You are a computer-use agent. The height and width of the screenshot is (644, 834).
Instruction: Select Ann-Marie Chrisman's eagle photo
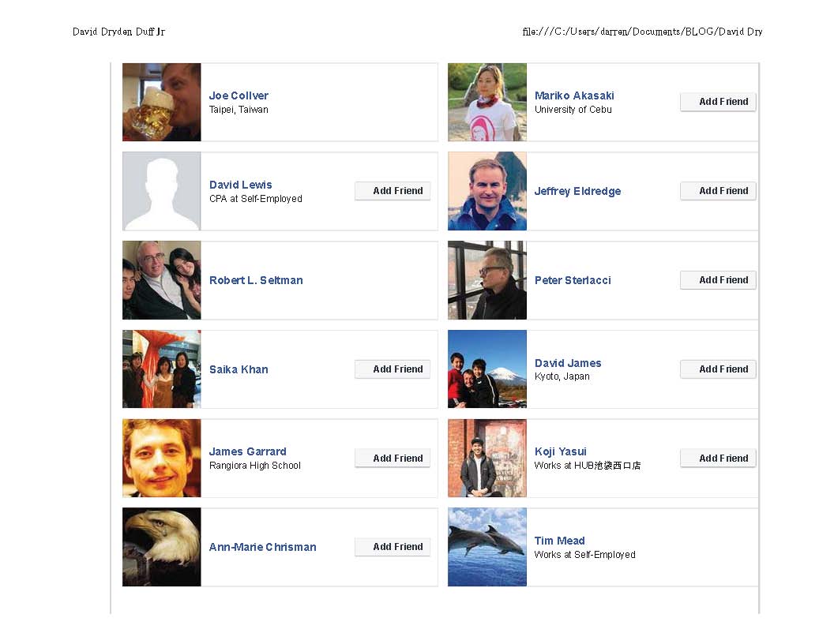point(161,547)
